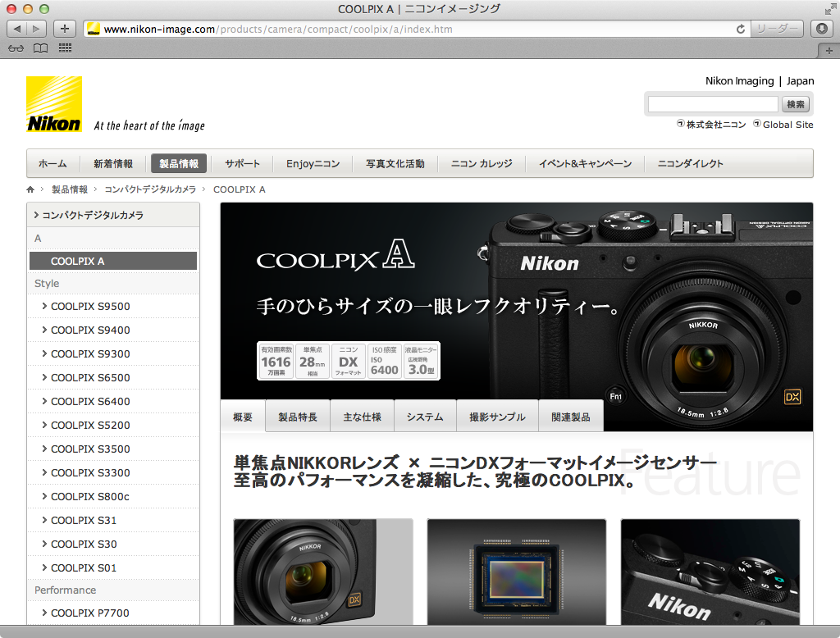Viewport: 840px width, 638px height.
Task: Show bookmarks with the open book icon
Action: point(40,48)
